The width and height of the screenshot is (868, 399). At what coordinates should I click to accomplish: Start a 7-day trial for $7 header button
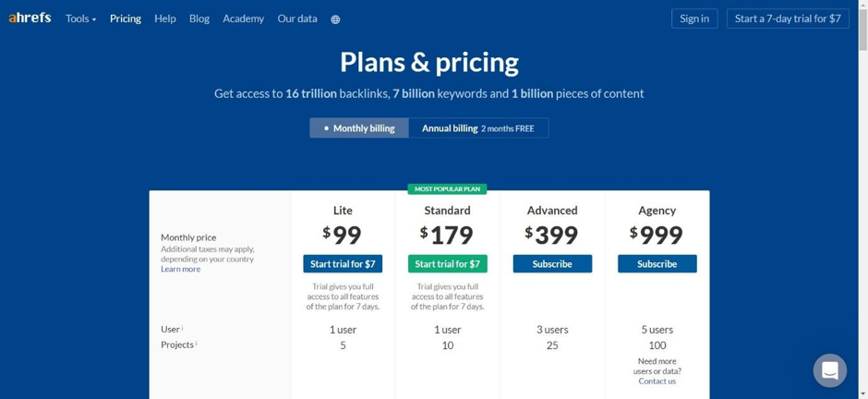click(x=788, y=18)
